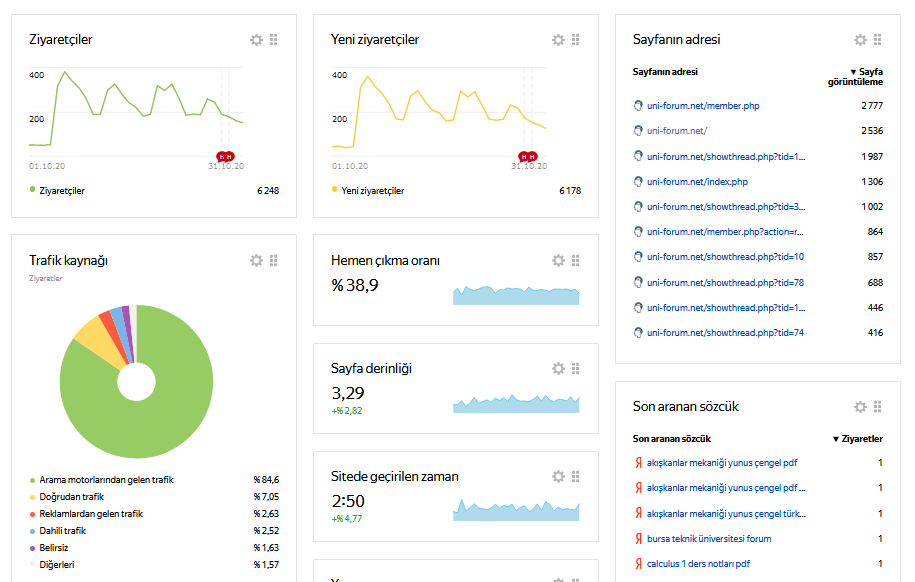The height and width of the screenshot is (582, 915).
Task: Toggle 'Doğrudan trafik' legend entry
Action: [x=72, y=497]
